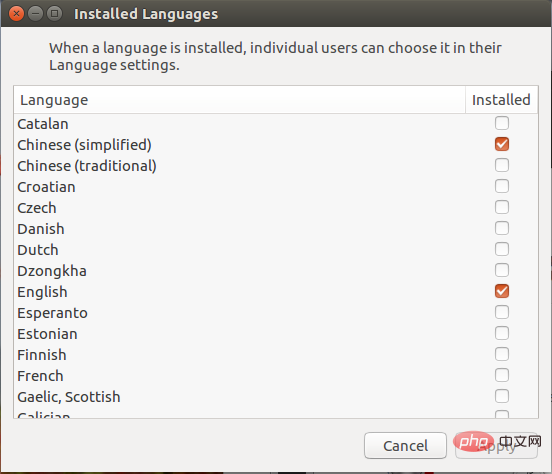Select Gaelic, Scottish in the list

point(276,397)
